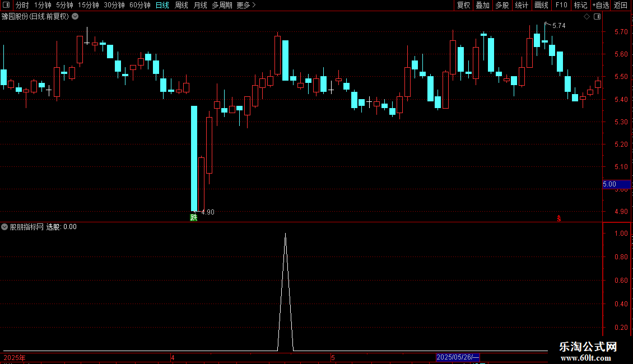Click the green 跌 marker on the chart
The height and width of the screenshot is (364, 633).
pyautogui.click(x=194, y=217)
